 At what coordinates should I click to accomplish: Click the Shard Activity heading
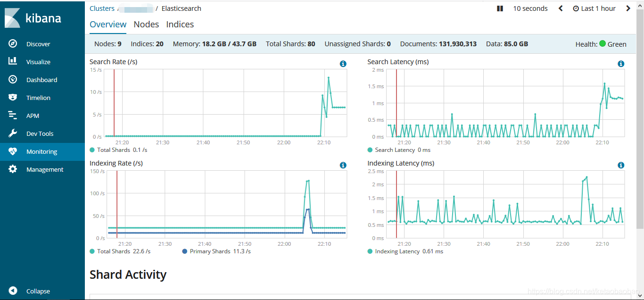(128, 275)
